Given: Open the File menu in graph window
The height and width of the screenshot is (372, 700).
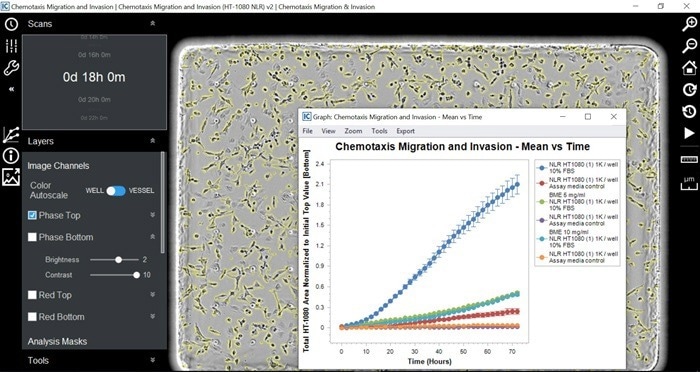Looking at the screenshot, I should click(x=308, y=131).
